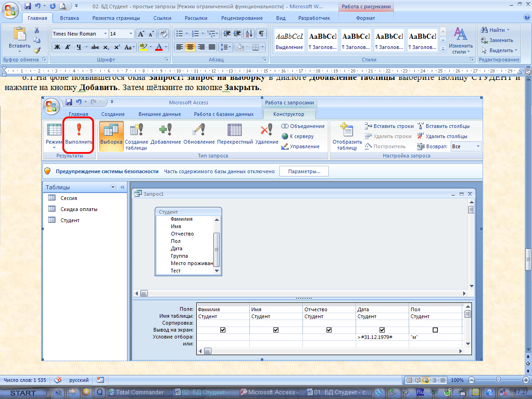Toggle align text left
532x399 pixels.
coord(180,47)
